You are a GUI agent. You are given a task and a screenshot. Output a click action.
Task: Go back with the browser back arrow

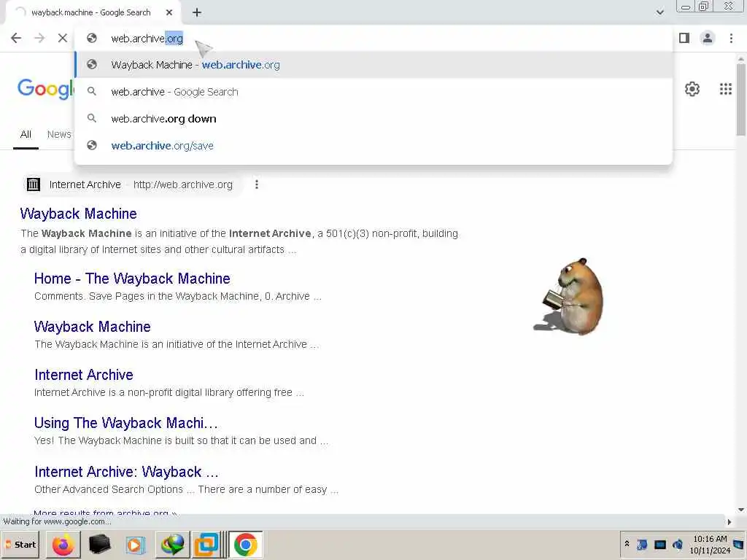[16, 38]
